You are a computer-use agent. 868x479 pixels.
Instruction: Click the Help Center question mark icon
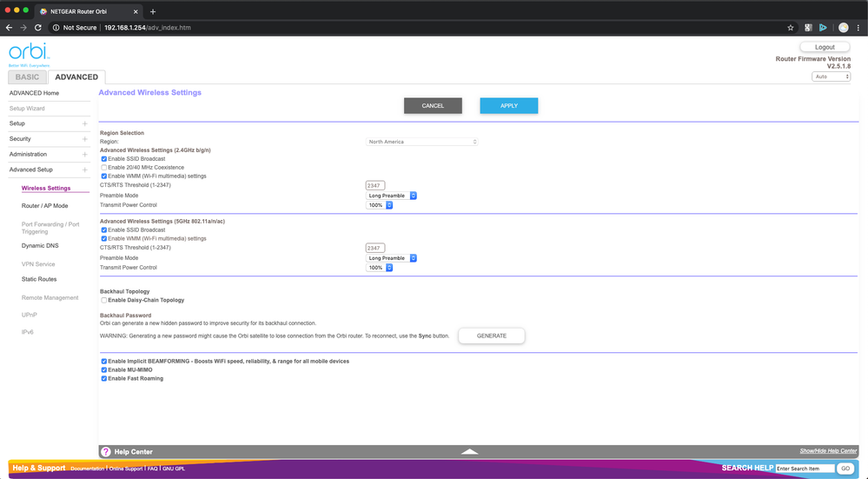(106, 452)
